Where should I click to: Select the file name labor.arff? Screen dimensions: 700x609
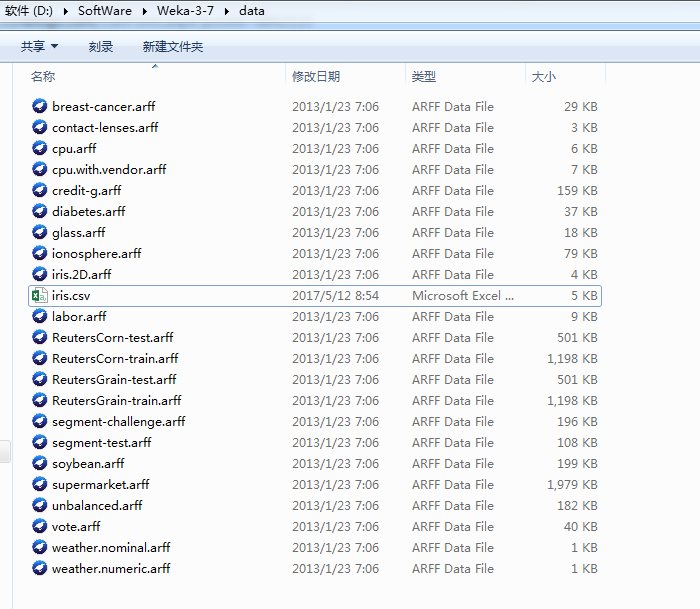pyautogui.click(x=79, y=317)
